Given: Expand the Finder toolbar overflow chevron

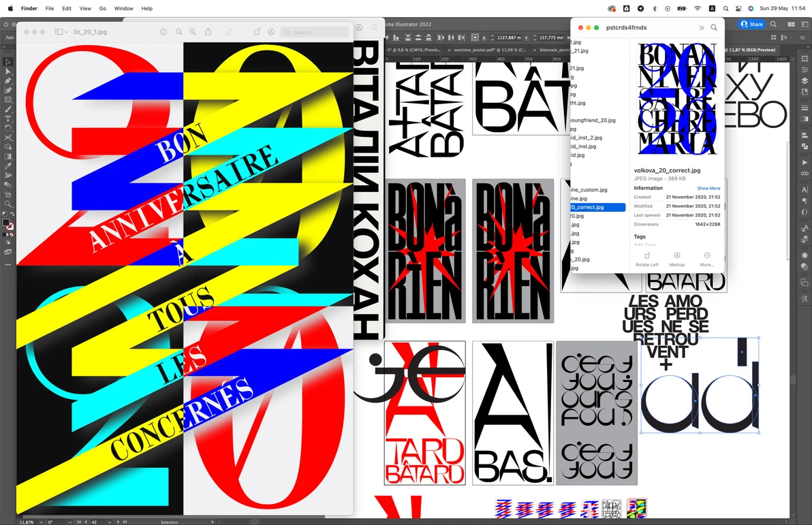Looking at the screenshot, I should point(701,28).
